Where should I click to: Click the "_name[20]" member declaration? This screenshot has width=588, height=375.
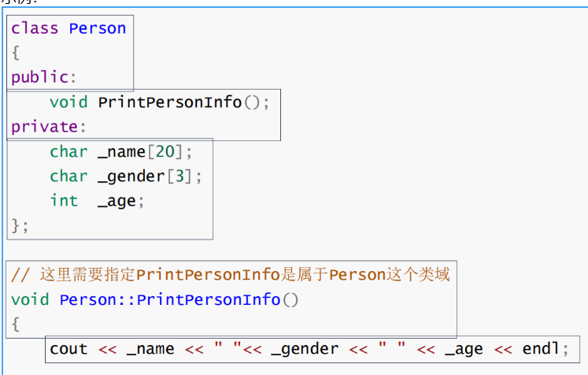[x=145, y=151]
